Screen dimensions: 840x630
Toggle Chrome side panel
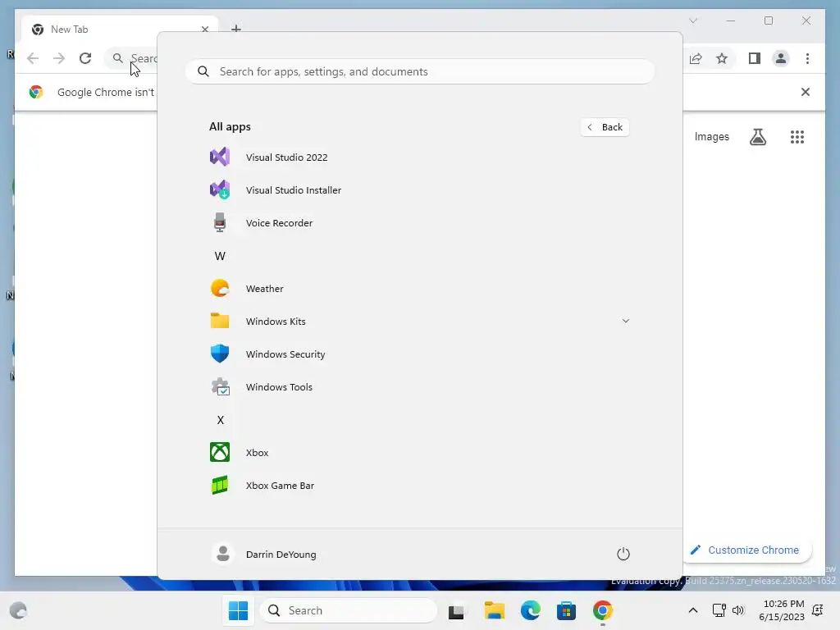coord(755,58)
